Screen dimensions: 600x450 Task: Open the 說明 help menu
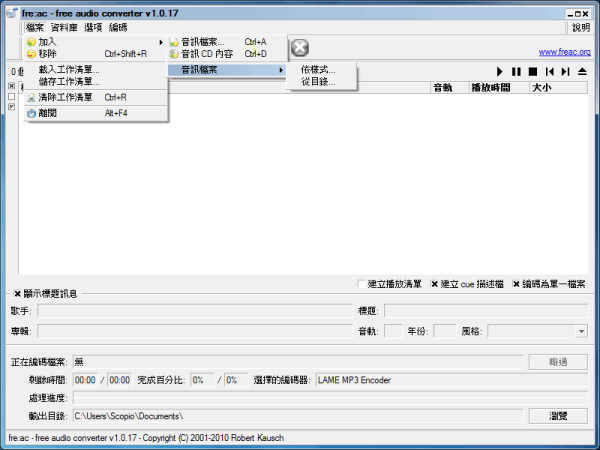click(x=581, y=28)
